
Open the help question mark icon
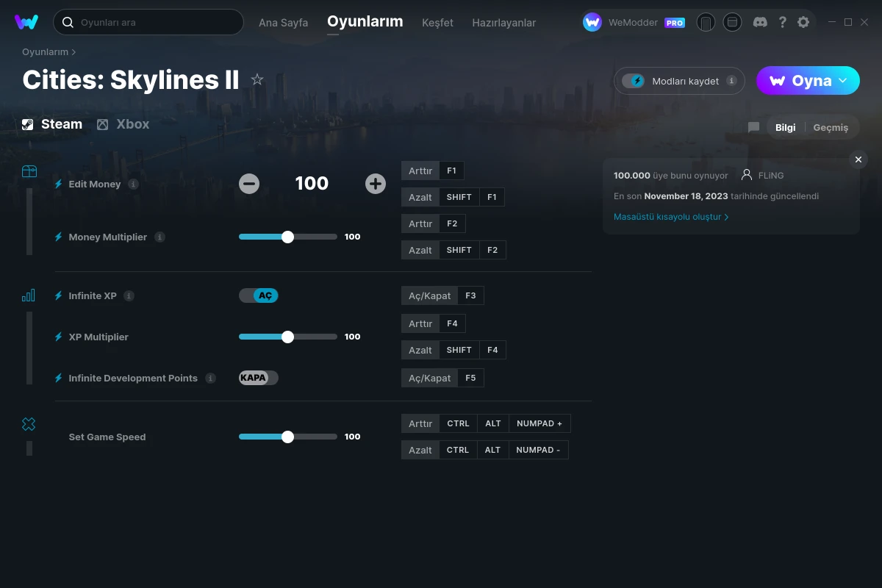point(782,22)
